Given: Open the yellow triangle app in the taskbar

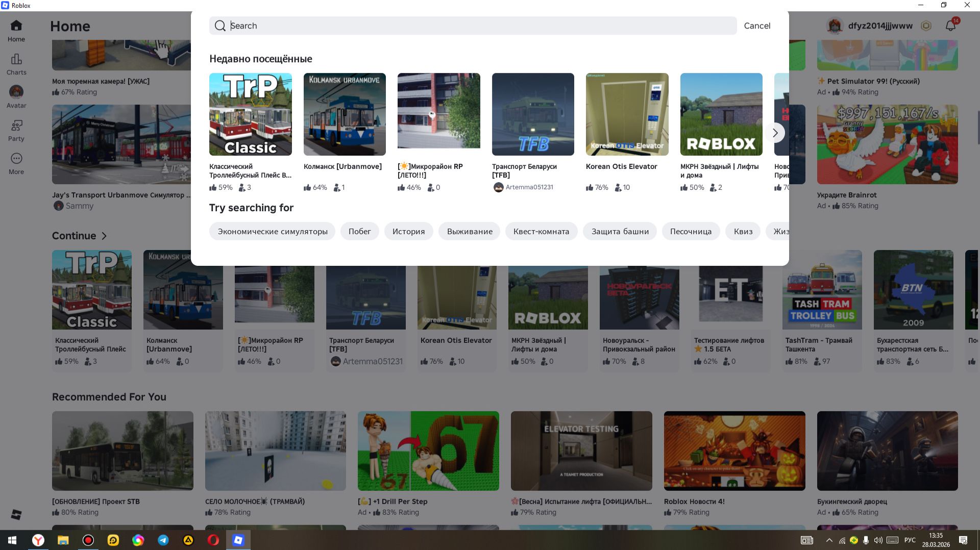Looking at the screenshot, I should click(188, 540).
